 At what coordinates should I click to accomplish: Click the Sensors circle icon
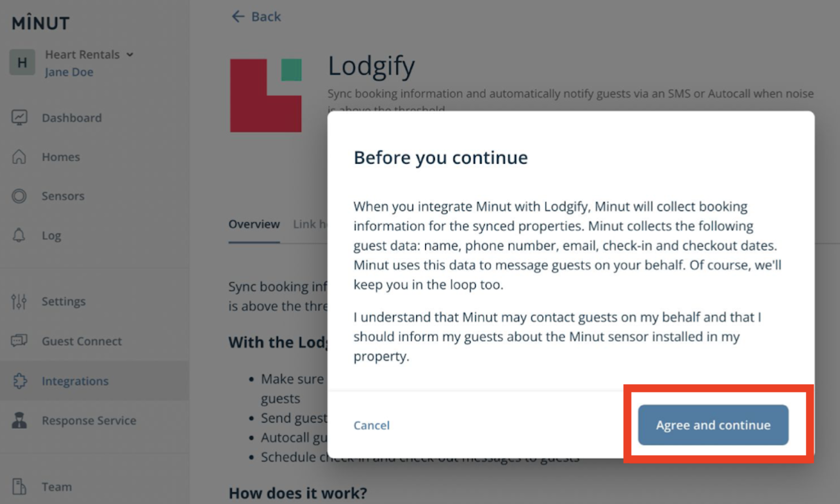[x=19, y=196]
